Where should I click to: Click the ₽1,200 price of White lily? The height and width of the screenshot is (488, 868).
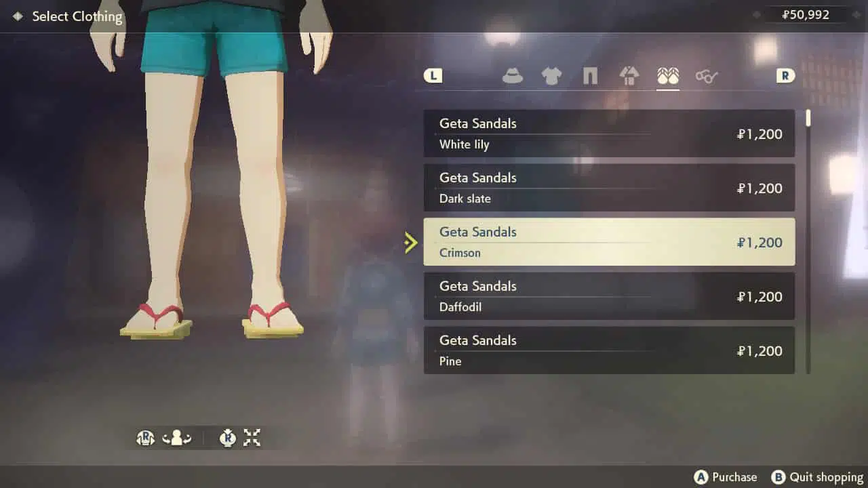759,134
